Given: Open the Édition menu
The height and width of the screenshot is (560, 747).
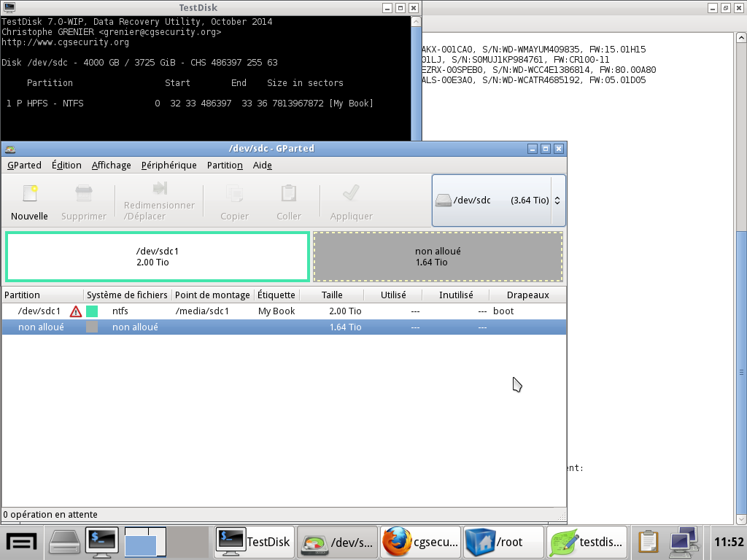Looking at the screenshot, I should pyautogui.click(x=66, y=166).
